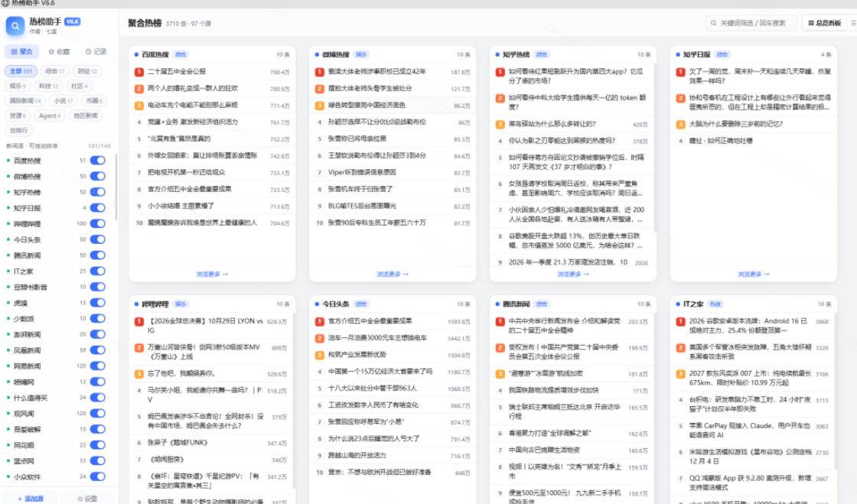This screenshot has height=504, width=857.
Task: Click the 热榜助手 search logo icon
Action: tap(15, 26)
